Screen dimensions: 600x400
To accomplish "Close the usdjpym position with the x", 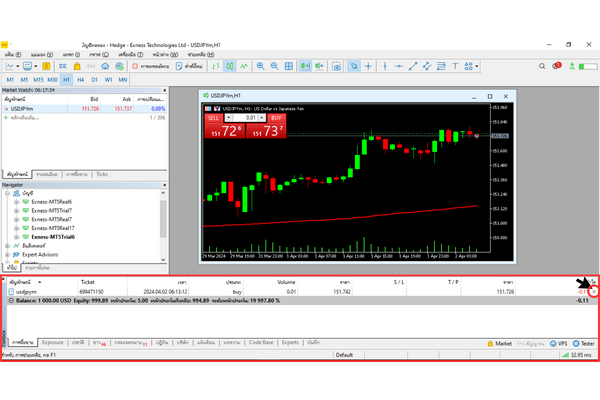I will (x=593, y=292).
